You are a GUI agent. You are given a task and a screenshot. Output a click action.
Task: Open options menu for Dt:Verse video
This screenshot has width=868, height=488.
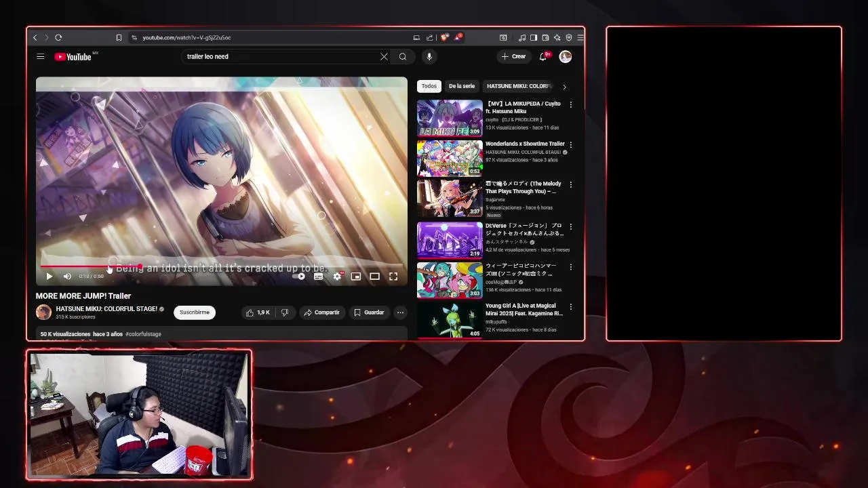tap(570, 227)
